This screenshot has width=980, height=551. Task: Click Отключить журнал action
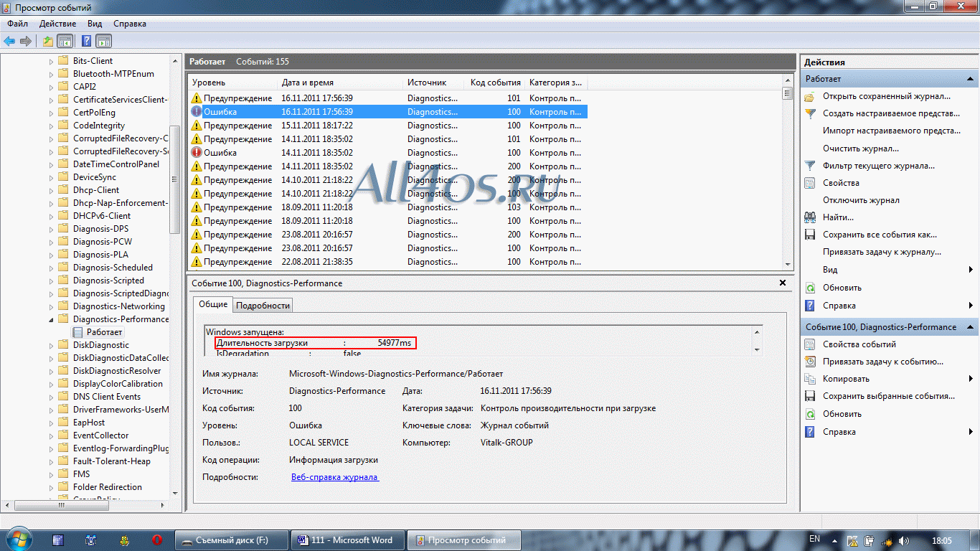coord(861,200)
